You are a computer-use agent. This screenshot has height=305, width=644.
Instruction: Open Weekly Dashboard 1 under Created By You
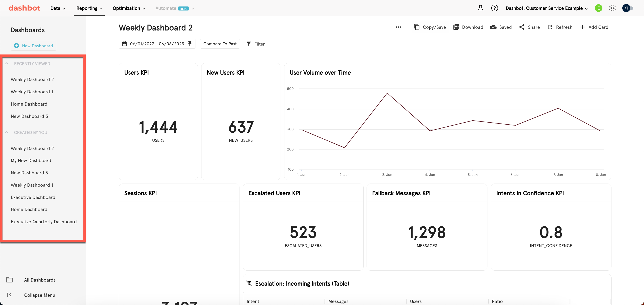point(32,185)
